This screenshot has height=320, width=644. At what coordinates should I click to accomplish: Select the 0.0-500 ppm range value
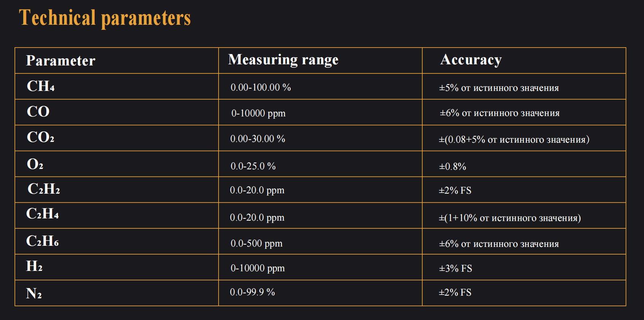(257, 244)
